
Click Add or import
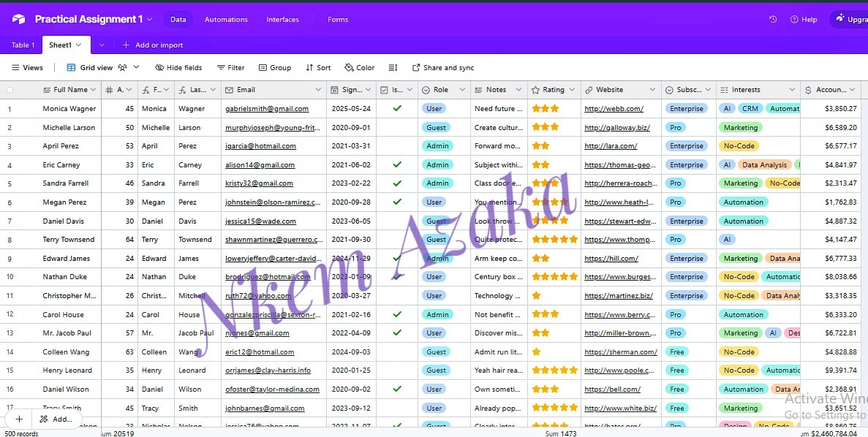click(x=153, y=45)
